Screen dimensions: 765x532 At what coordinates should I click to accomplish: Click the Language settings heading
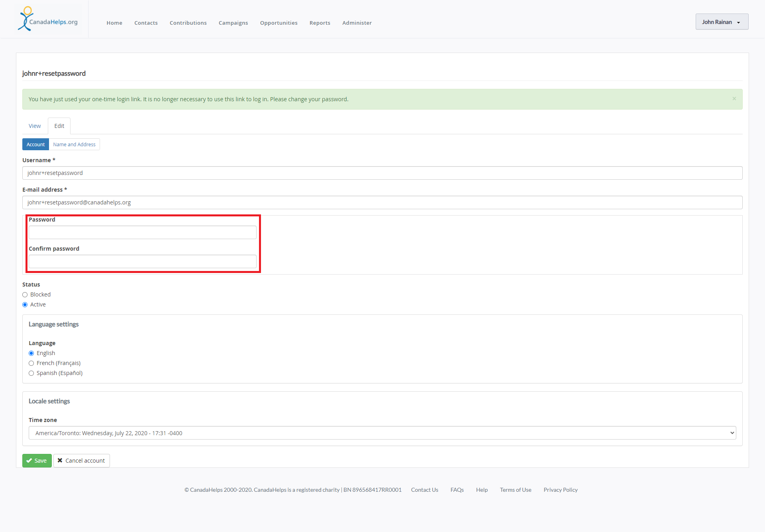coord(53,324)
